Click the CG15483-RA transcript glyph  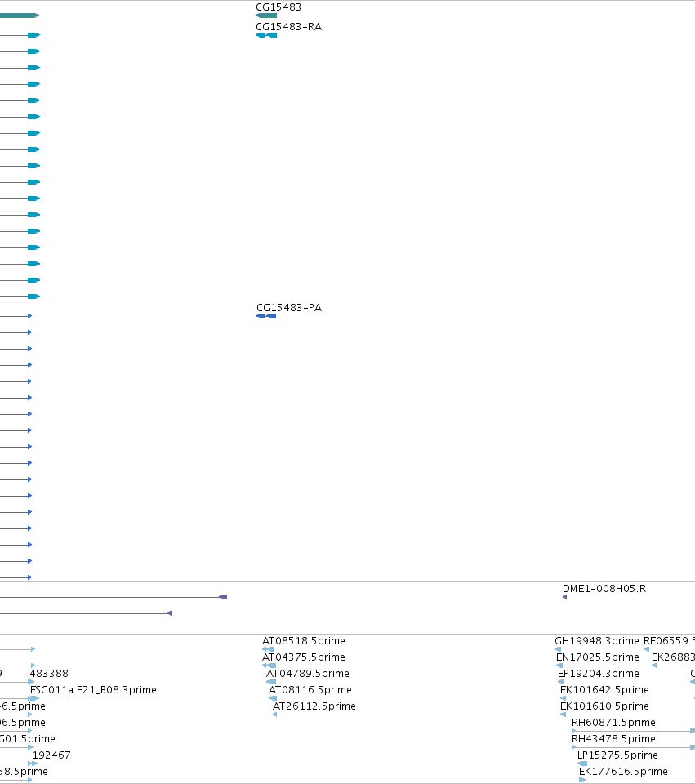coord(266,35)
